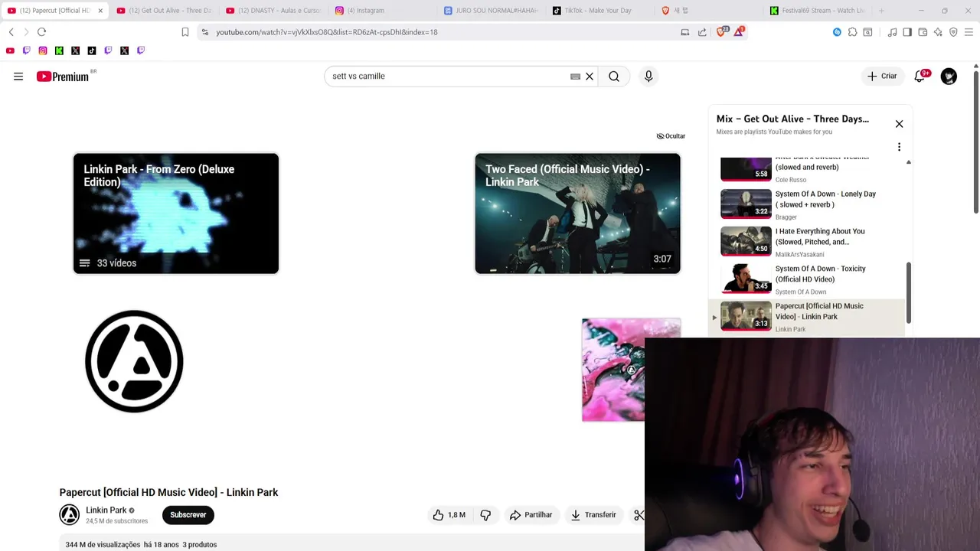
Task: Show the Brave sidebar panel icon
Action: coord(907,32)
